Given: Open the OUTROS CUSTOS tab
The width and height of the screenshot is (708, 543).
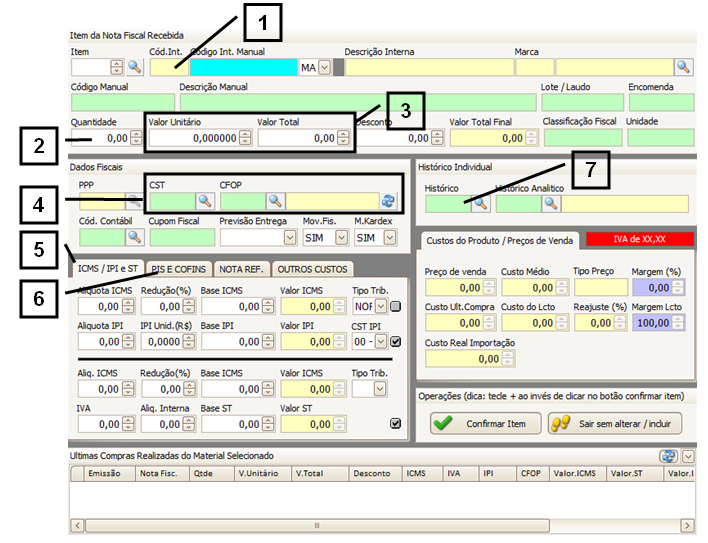Looking at the screenshot, I should pos(312,268).
